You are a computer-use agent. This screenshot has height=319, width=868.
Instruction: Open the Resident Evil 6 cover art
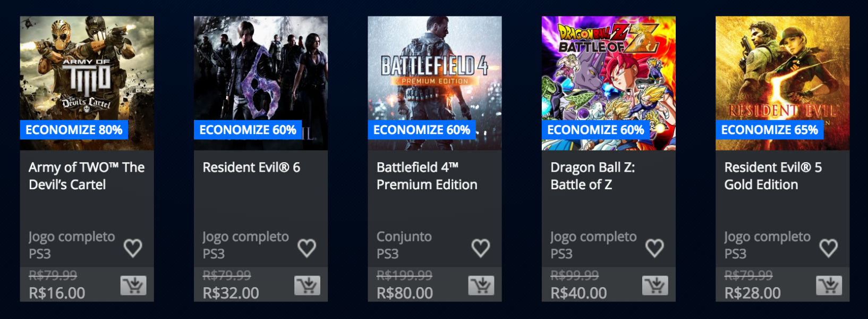pyautogui.click(x=261, y=83)
